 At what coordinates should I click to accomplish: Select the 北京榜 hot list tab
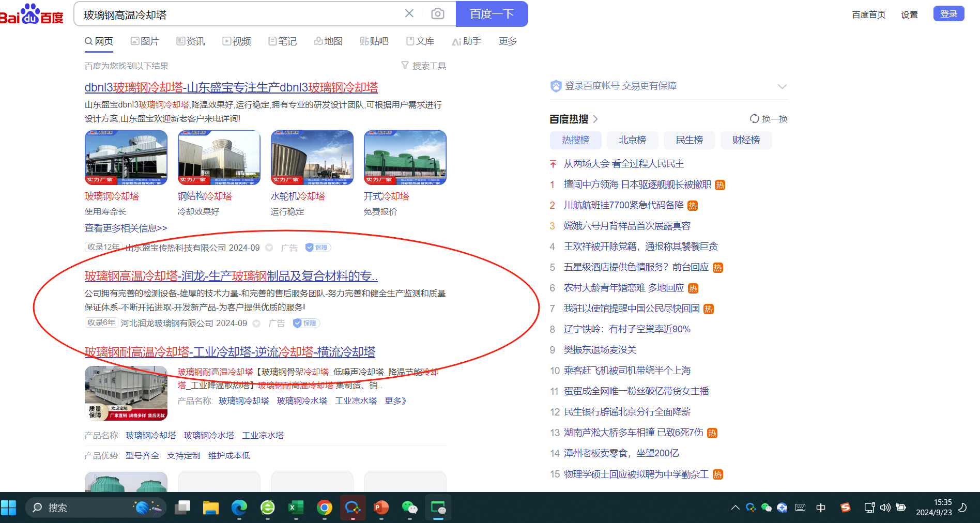[x=632, y=140]
